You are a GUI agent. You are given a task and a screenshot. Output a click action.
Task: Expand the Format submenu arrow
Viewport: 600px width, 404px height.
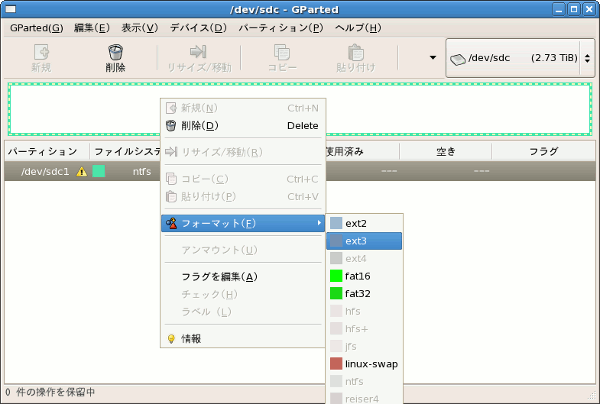pyautogui.click(x=319, y=223)
